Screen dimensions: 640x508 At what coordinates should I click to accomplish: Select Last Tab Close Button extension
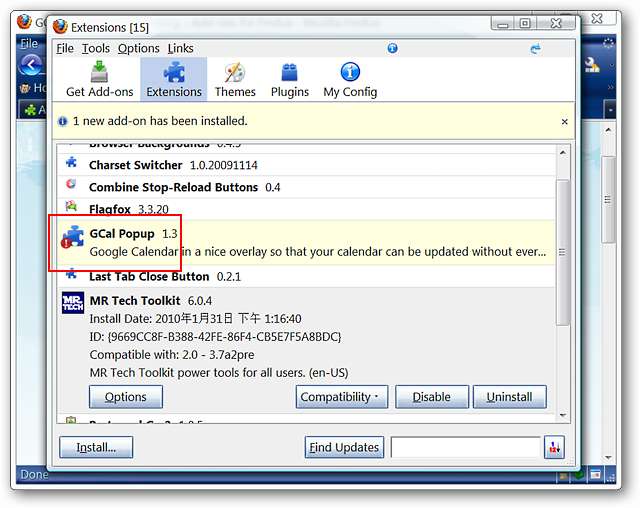pyautogui.click(x=306, y=276)
